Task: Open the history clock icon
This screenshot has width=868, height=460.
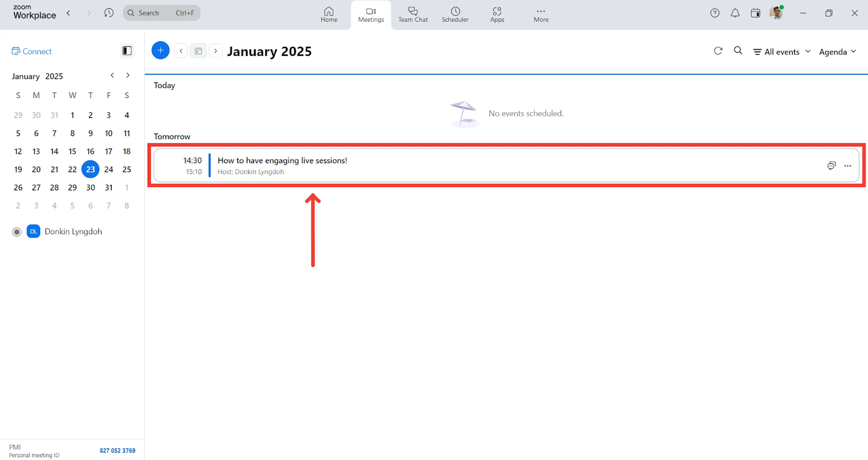Action: pos(109,13)
